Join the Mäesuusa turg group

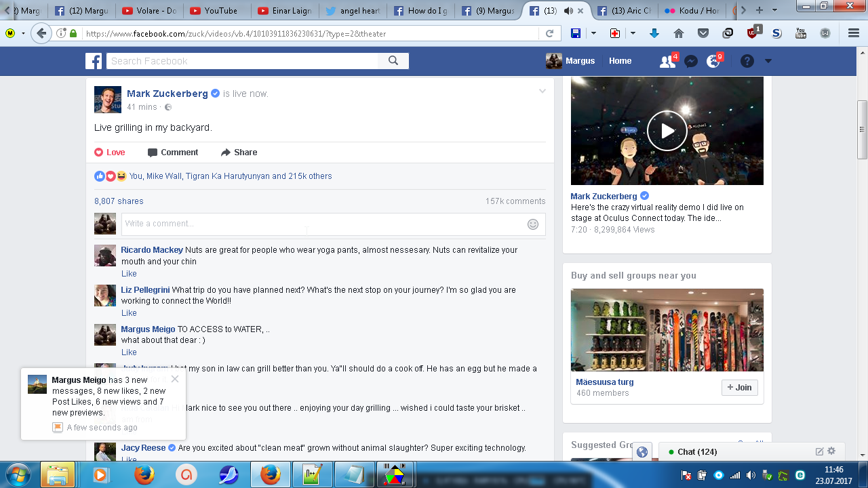click(x=739, y=388)
